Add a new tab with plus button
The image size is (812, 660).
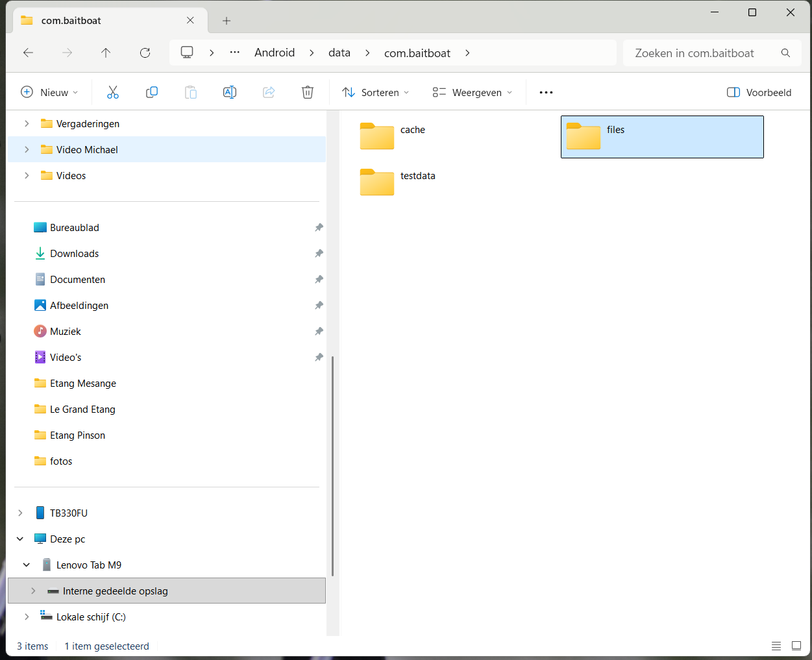click(x=227, y=21)
